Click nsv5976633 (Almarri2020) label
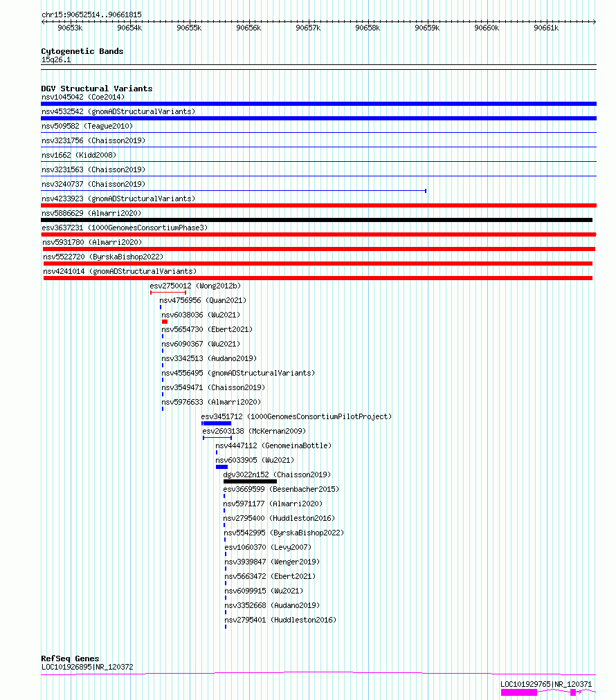The height and width of the screenshot is (700, 616). click(x=211, y=402)
